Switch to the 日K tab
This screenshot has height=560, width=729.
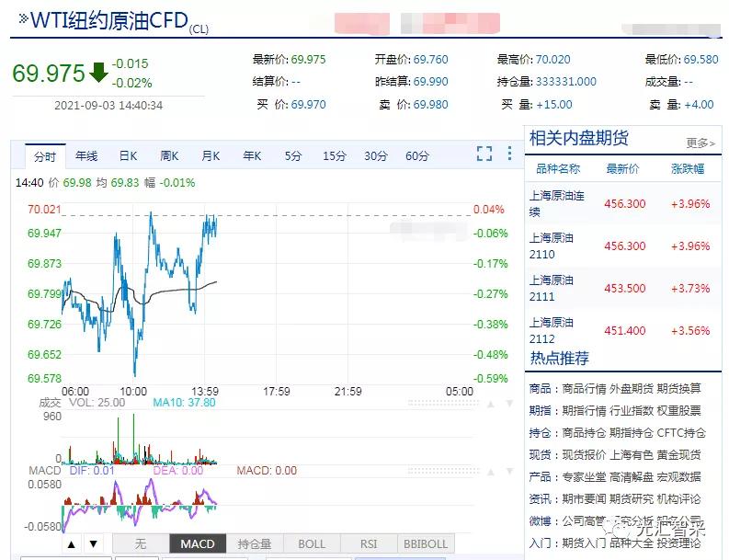click(128, 155)
